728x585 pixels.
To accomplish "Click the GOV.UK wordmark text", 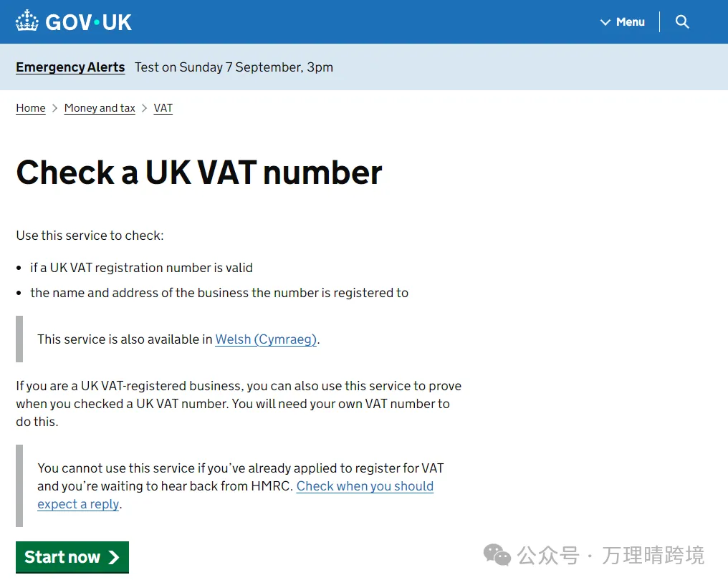I will coord(89,22).
